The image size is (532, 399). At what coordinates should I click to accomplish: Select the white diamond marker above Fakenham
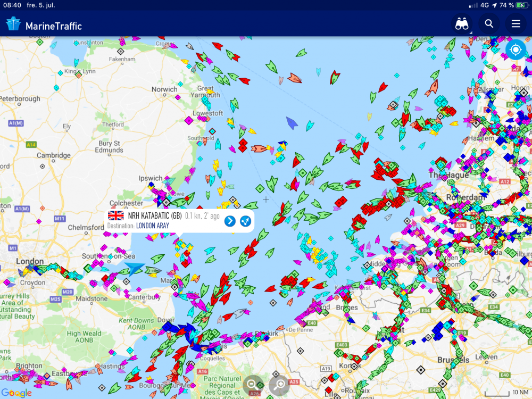point(120,52)
